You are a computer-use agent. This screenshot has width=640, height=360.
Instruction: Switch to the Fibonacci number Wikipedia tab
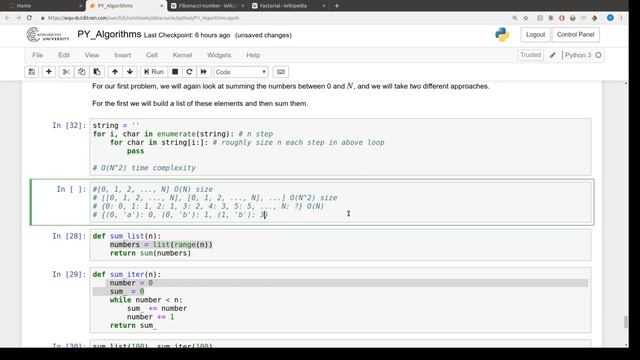tap(207, 6)
